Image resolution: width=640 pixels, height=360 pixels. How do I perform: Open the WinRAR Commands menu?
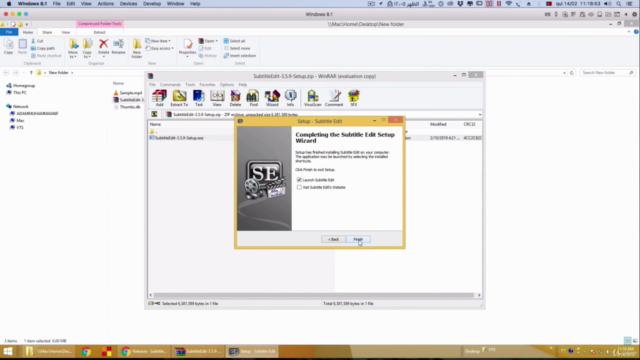click(170, 84)
